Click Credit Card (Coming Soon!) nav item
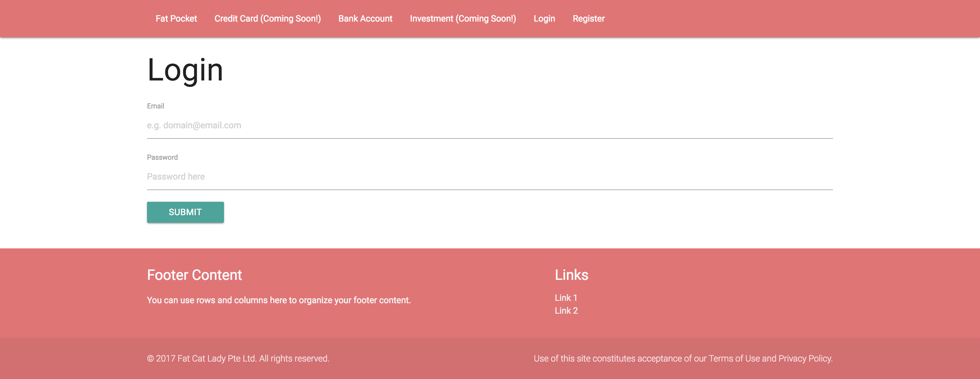This screenshot has height=379, width=980. pos(267,19)
